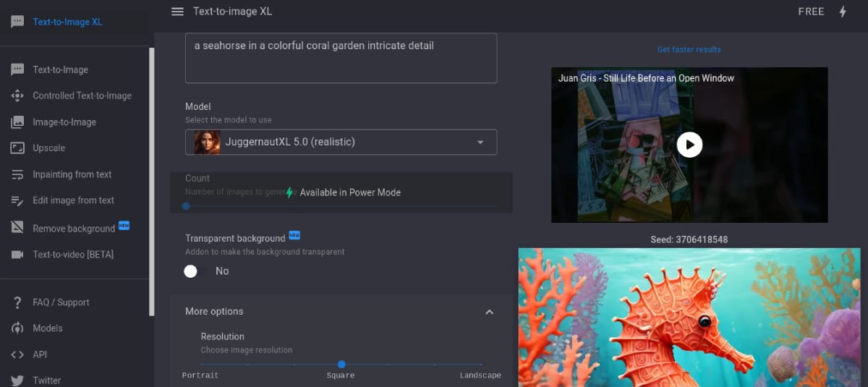This screenshot has height=387, width=868.
Task: Click Available in Power Mode text
Action: click(350, 192)
